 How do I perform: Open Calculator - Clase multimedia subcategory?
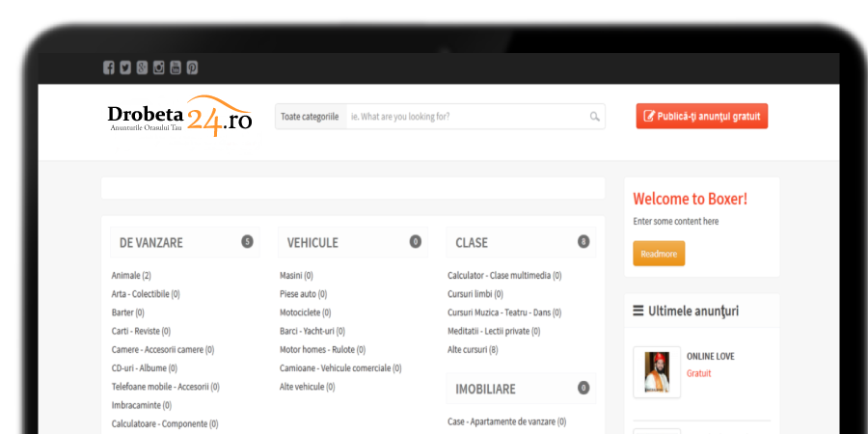pyautogui.click(x=504, y=275)
